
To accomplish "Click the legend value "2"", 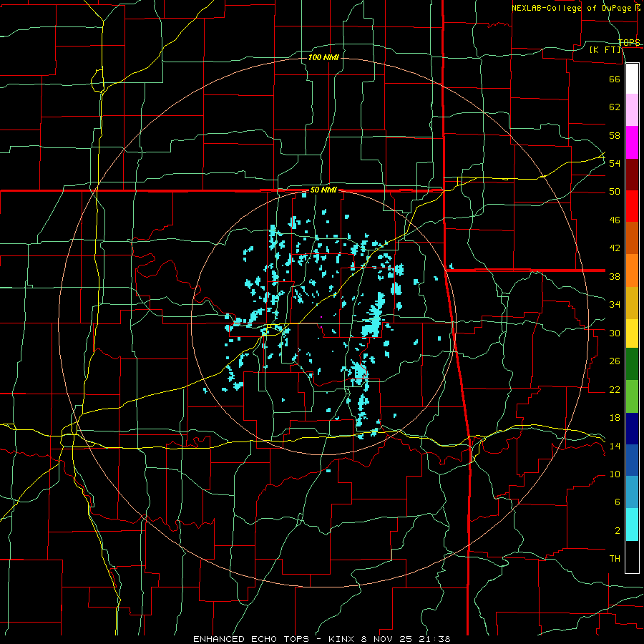I will pyautogui.click(x=617, y=531).
